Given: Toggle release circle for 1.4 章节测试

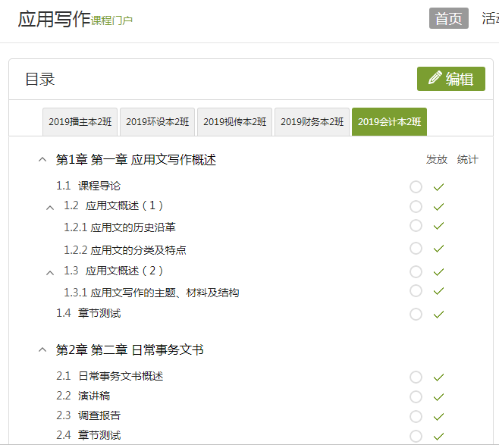Looking at the screenshot, I should coord(416,315).
